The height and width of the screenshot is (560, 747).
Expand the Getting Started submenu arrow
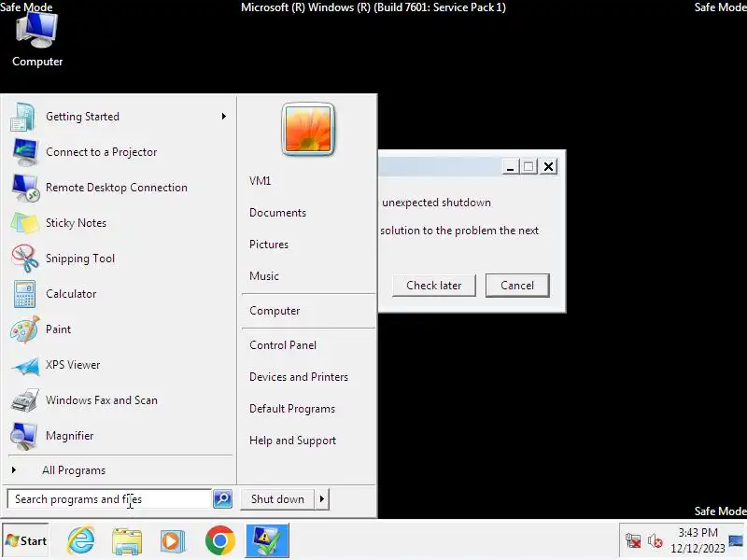[x=223, y=117]
